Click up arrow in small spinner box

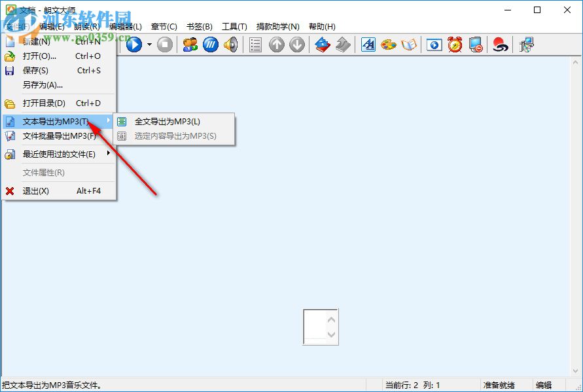[331, 320]
